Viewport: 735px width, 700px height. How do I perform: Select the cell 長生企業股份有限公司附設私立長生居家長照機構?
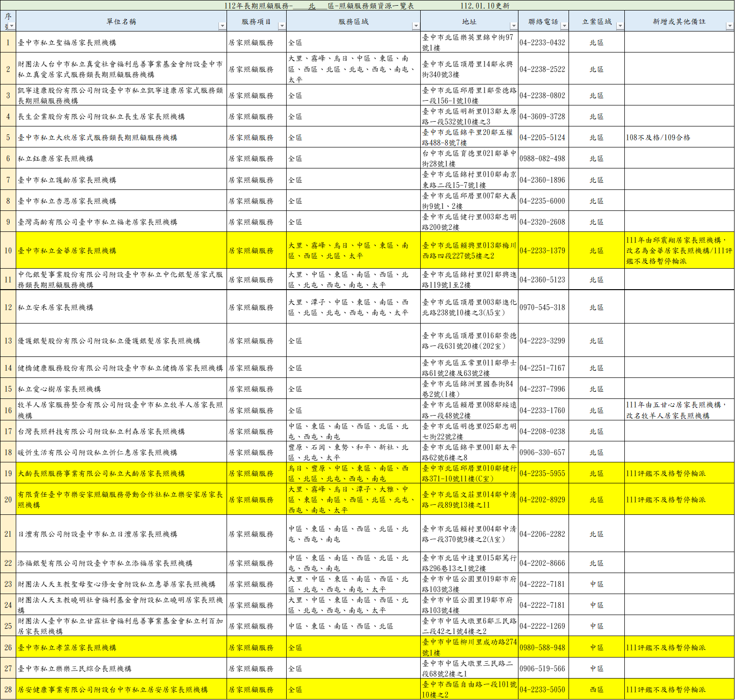121,116
